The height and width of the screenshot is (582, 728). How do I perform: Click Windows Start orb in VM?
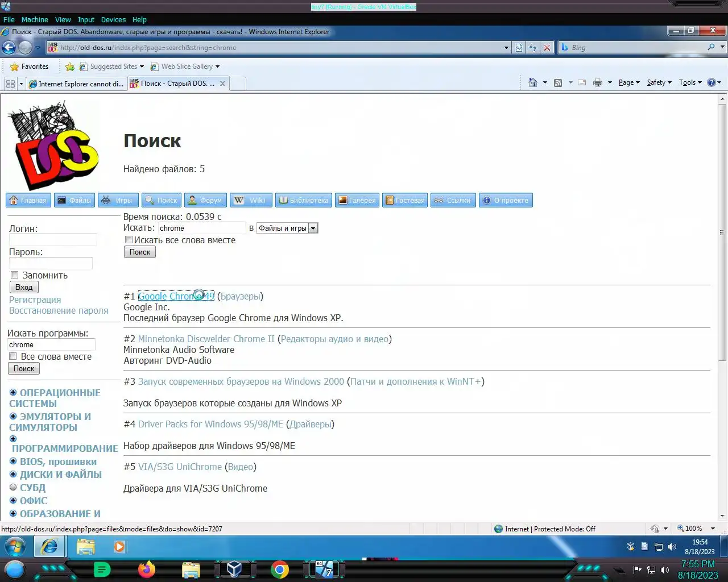coord(15,547)
